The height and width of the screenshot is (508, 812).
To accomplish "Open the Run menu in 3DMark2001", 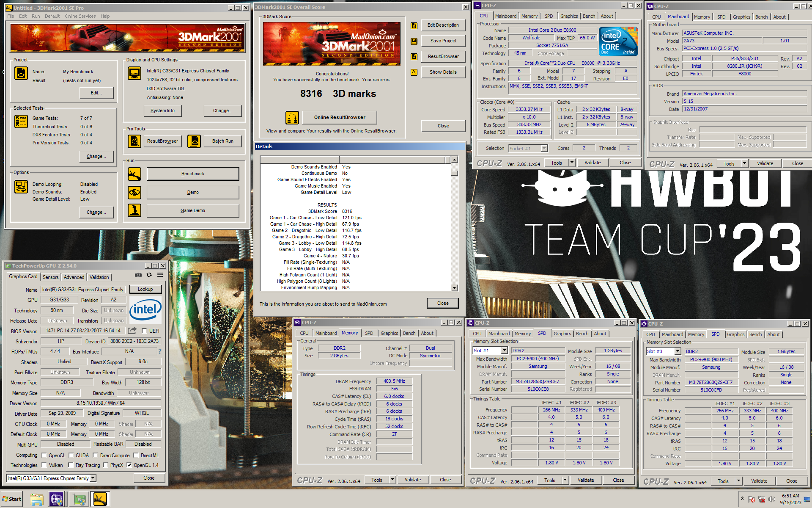I will pyautogui.click(x=36, y=16).
